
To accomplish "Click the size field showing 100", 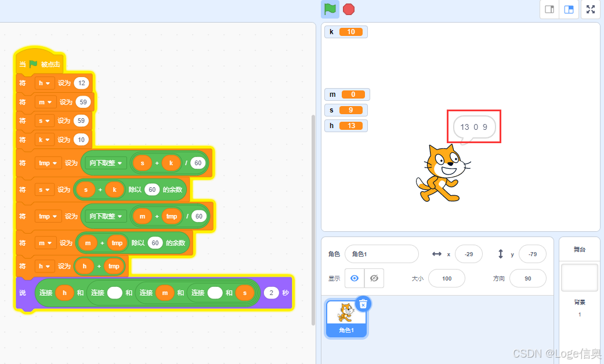I will (446, 278).
